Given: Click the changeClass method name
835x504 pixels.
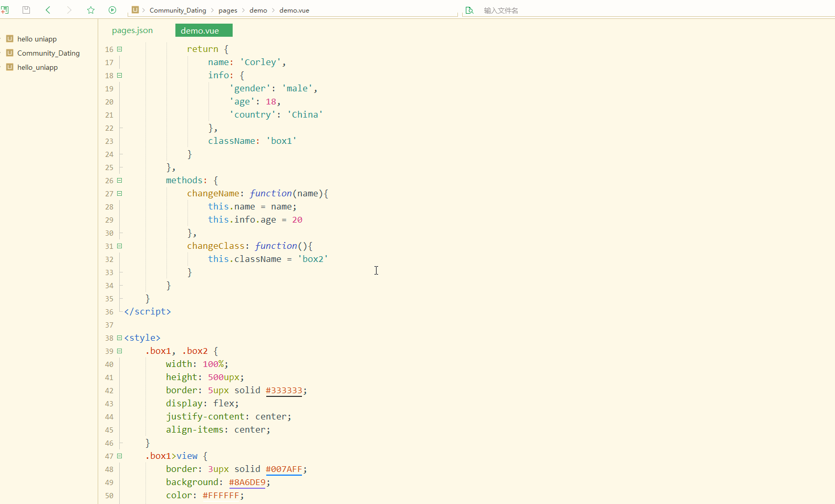Looking at the screenshot, I should 216,246.
